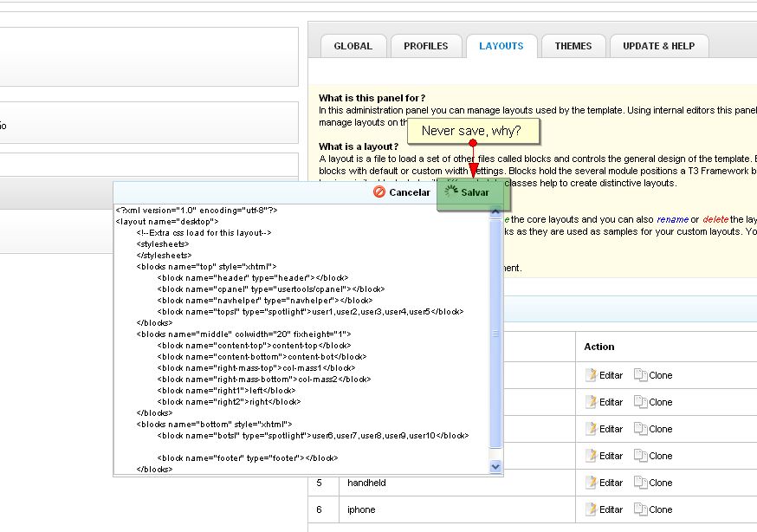Click the Editar icon for iphone layout
The height and width of the screenshot is (532, 757).
592,509
